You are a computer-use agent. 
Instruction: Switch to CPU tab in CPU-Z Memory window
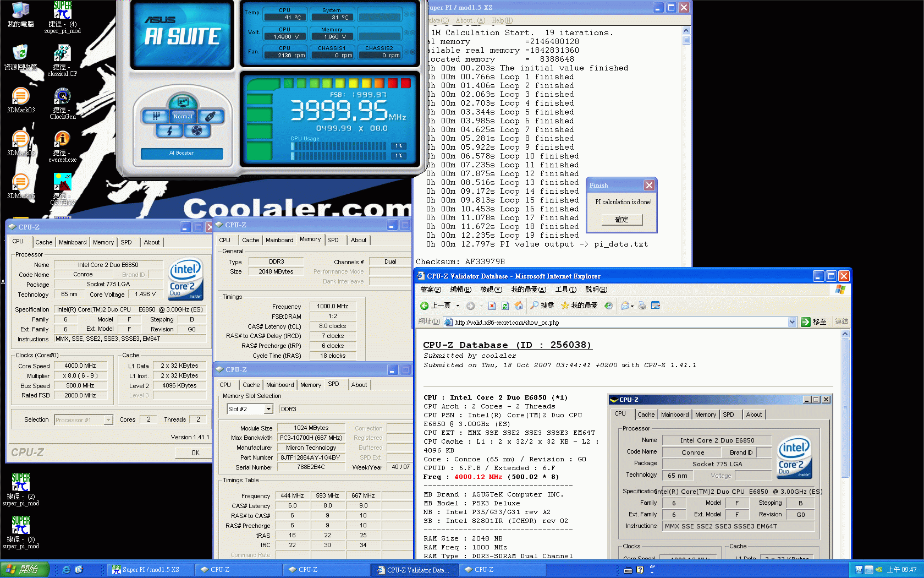(x=225, y=240)
